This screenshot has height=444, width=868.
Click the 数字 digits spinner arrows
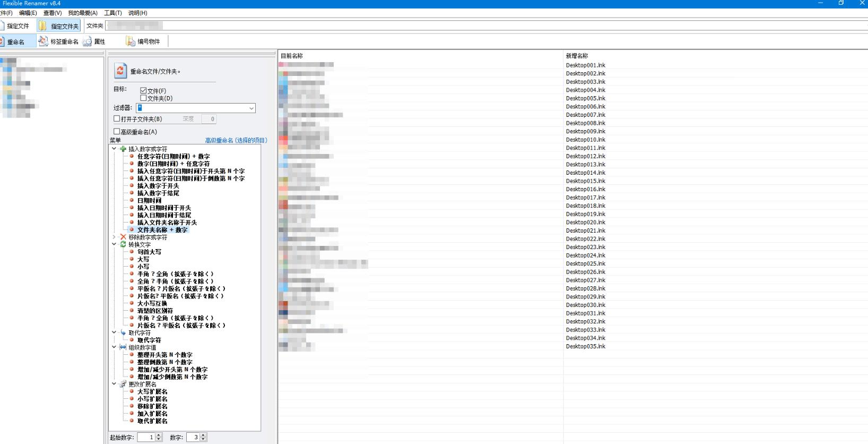[203, 437]
